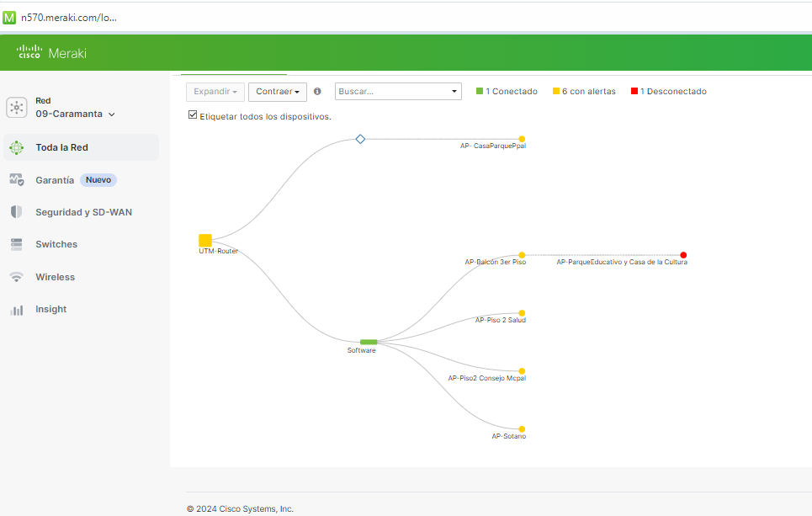This screenshot has height=516, width=812.
Task: Open the Buscar combo box arrow
Action: point(454,92)
